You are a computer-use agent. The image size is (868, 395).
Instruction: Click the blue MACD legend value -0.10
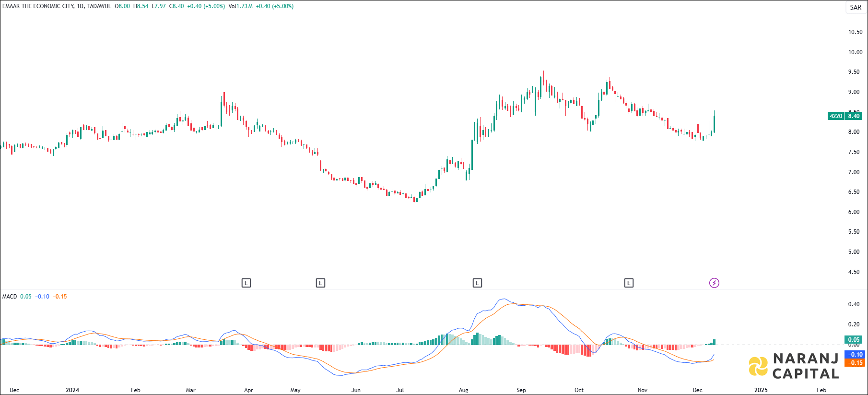tap(42, 297)
